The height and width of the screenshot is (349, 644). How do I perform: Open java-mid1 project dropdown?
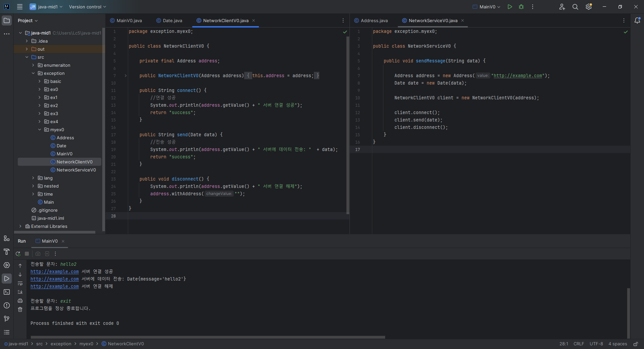click(x=46, y=7)
